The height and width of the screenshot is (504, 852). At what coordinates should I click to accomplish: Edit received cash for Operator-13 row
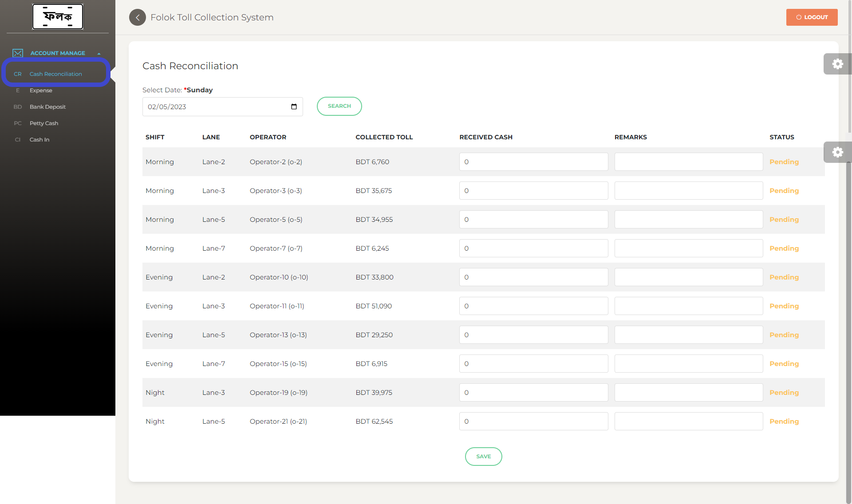click(x=533, y=335)
